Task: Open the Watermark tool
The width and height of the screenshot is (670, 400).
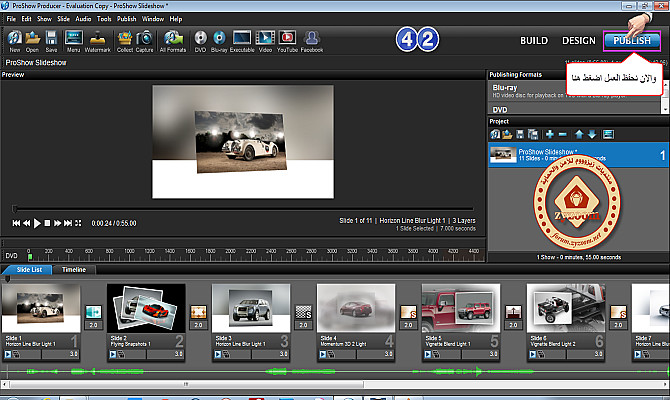Action: click(98, 40)
